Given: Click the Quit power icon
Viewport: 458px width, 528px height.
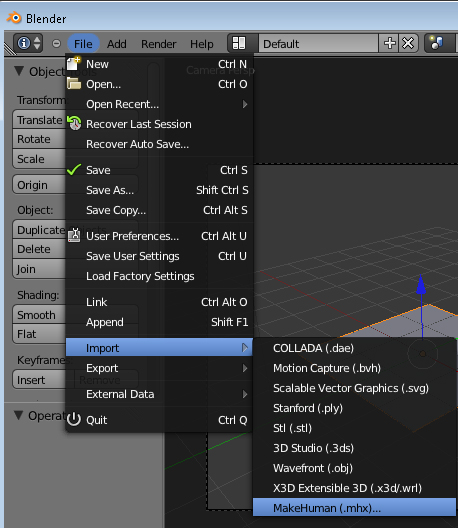Looking at the screenshot, I should [x=74, y=420].
